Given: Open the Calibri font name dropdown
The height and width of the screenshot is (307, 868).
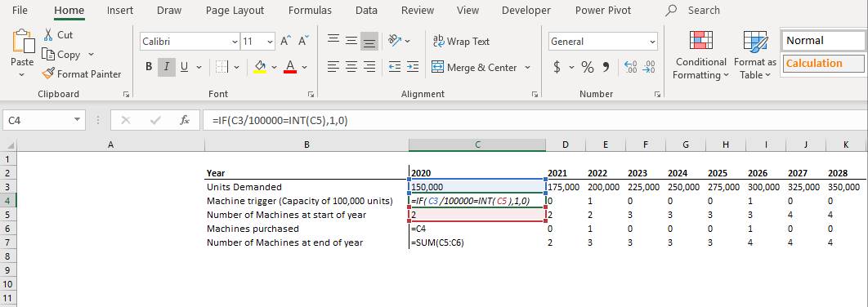Looking at the screenshot, I should tap(235, 41).
